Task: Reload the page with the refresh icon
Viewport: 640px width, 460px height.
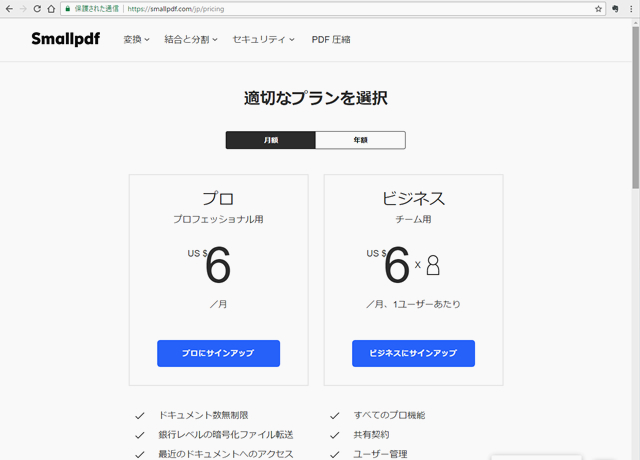Action: click(37, 8)
